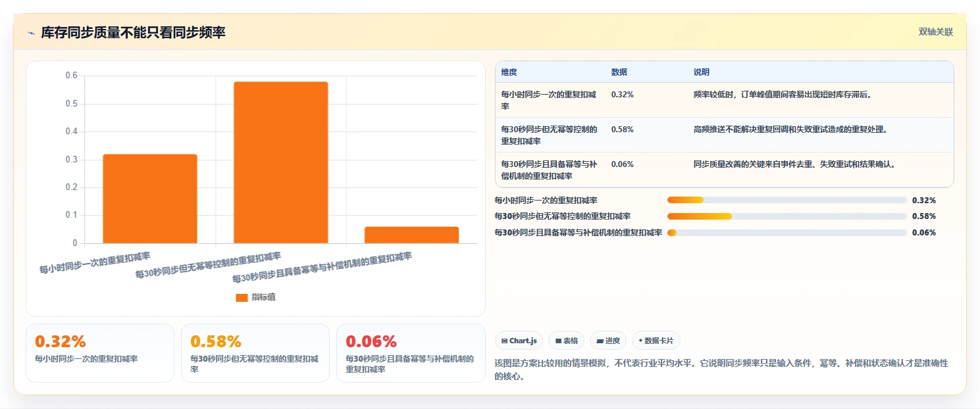Click the description about 高频推送不能解决重复回调
The height and width of the screenshot is (409, 980).
tap(790, 130)
